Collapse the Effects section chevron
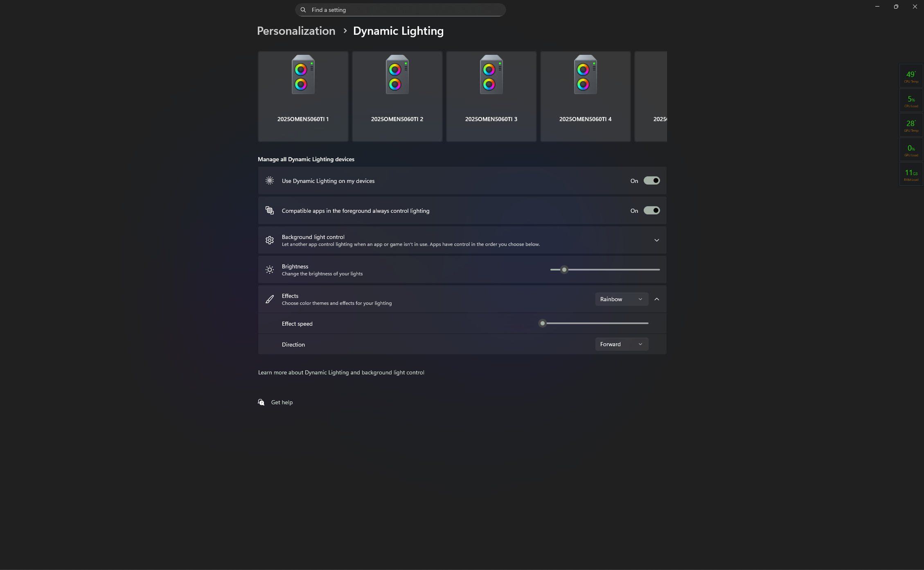 coord(656,299)
